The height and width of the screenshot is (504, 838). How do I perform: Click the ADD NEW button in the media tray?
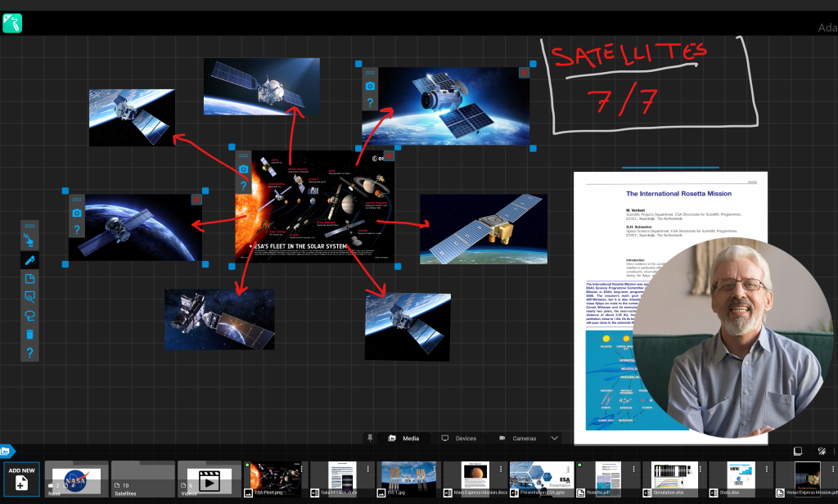[21, 480]
